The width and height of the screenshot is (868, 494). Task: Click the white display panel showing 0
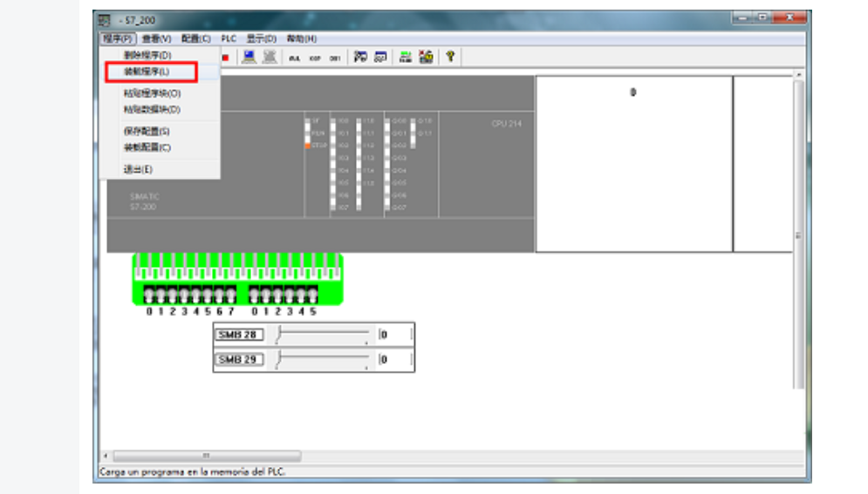(x=634, y=164)
